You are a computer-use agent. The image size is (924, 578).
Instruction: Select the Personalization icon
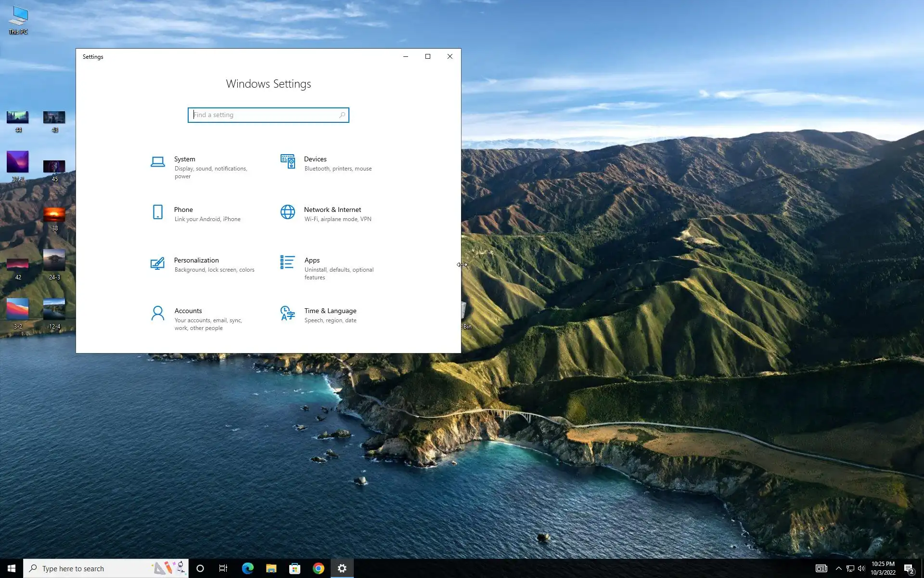click(x=157, y=263)
